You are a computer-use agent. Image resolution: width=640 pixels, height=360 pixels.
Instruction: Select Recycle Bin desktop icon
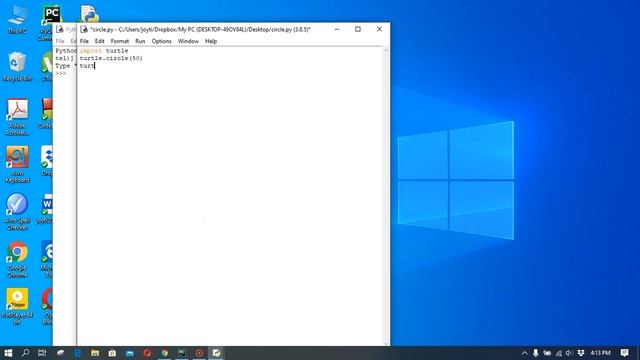click(17, 67)
